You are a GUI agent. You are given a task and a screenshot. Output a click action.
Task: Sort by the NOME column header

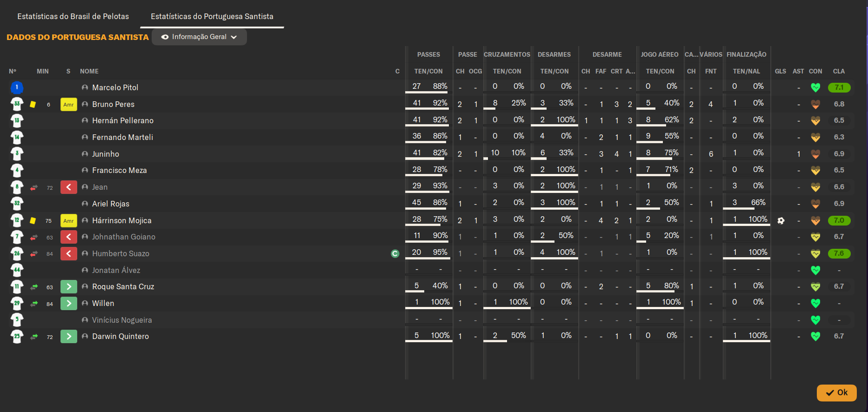(89, 71)
